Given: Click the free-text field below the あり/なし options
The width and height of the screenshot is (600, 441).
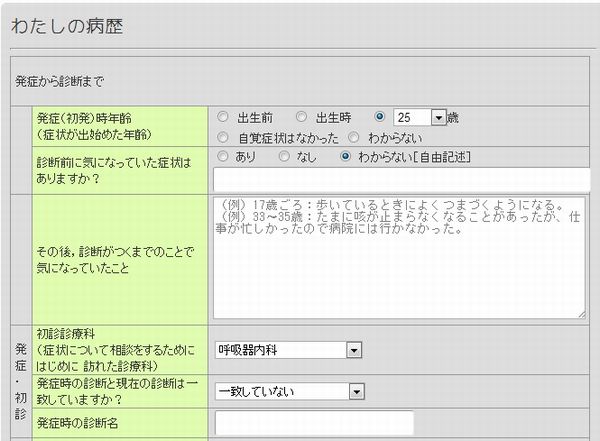Looking at the screenshot, I should (400, 178).
